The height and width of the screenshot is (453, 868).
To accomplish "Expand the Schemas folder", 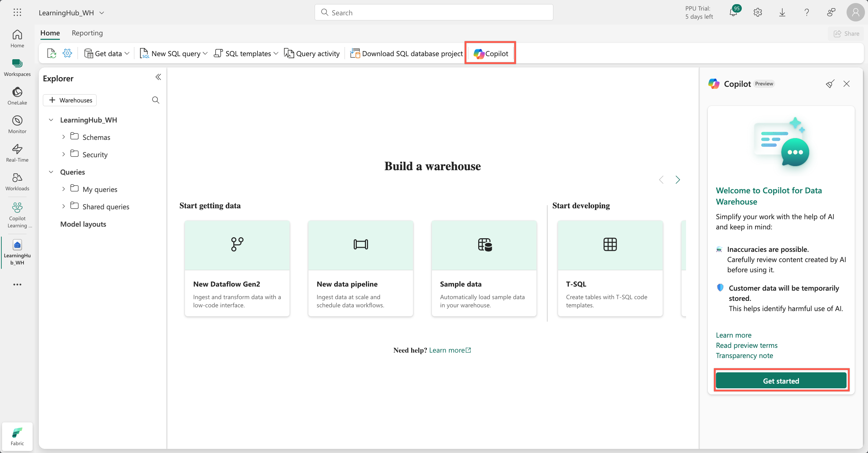I will point(64,137).
